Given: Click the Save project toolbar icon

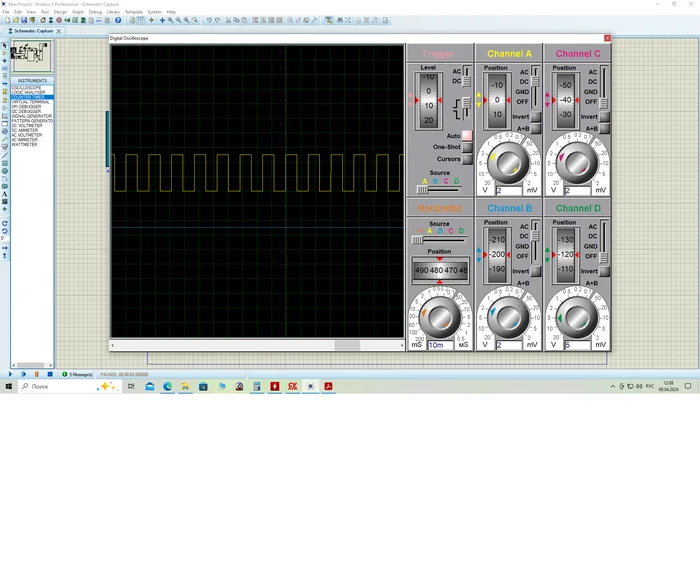Looking at the screenshot, I should coord(23,20).
